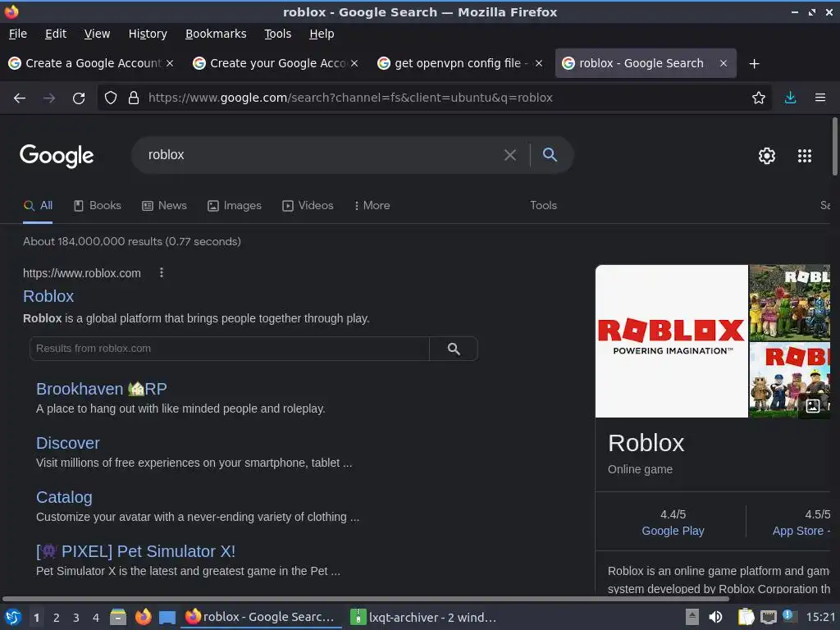Open the Roblox main result link

click(x=48, y=296)
